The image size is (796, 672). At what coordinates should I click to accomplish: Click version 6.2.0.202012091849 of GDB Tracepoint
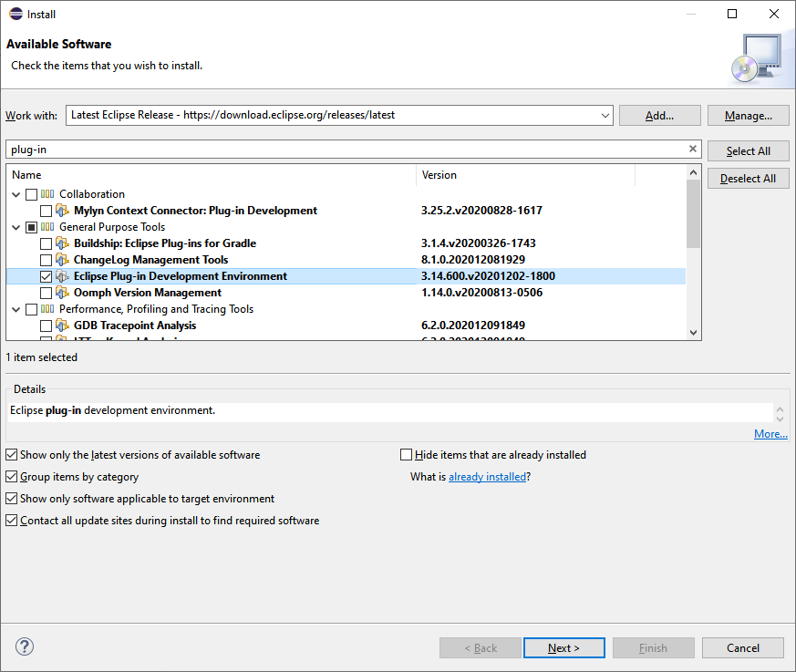pos(473,326)
